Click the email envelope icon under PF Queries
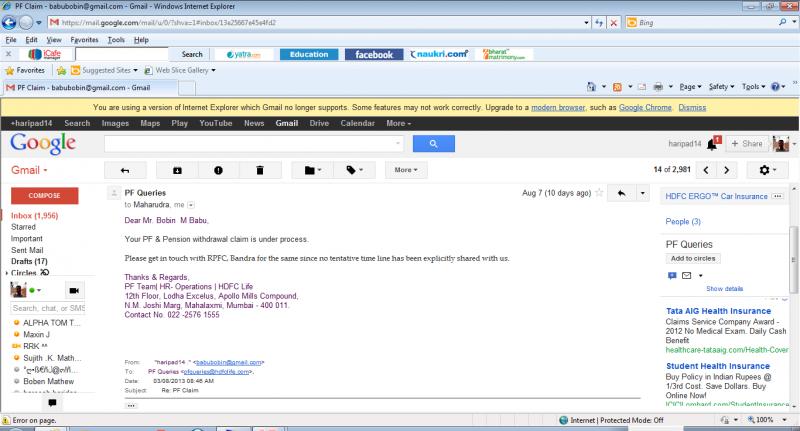Screen dimensions: 800x431 pyautogui.click(x=687, y=275)
